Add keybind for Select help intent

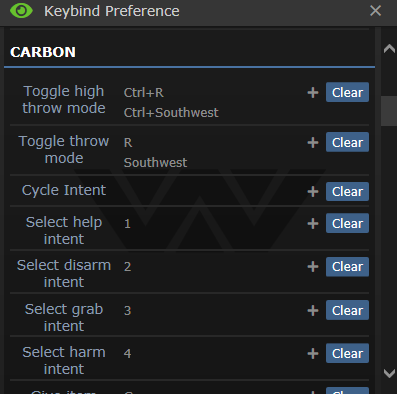tap(313, 223)
